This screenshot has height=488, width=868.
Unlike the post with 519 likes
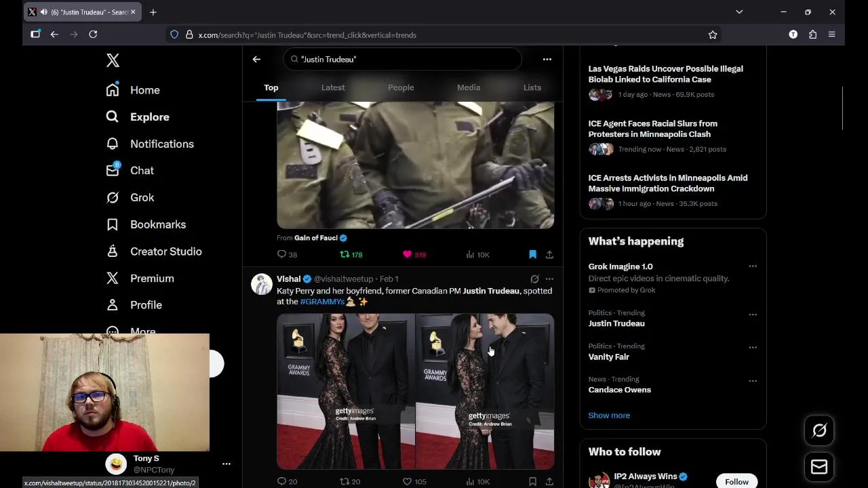click(414, 255)
